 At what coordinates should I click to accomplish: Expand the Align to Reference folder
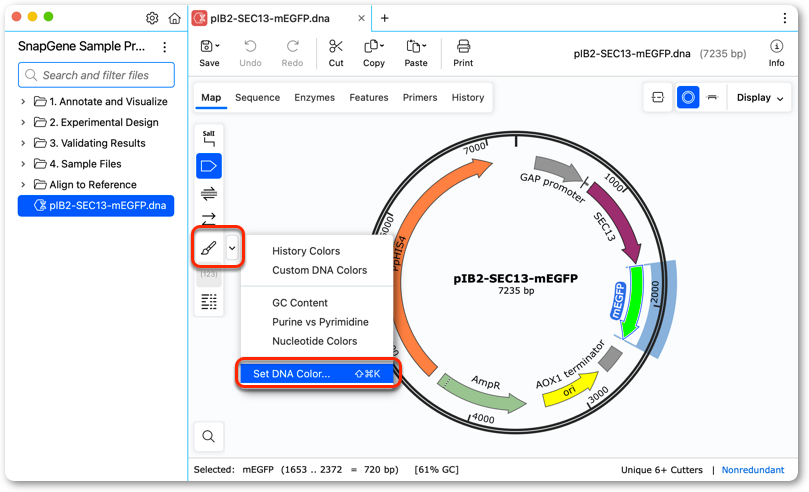(23, 185)
